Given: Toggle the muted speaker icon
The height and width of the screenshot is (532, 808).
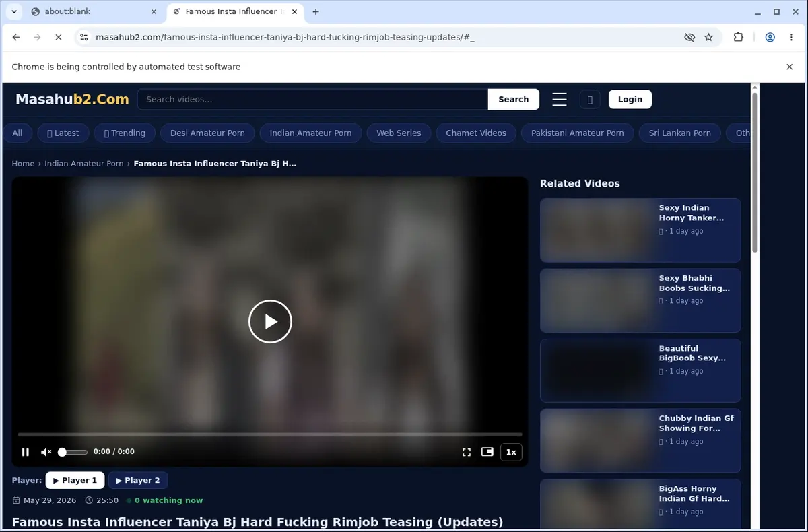Looking at the screenshot, I should point(46,452).
